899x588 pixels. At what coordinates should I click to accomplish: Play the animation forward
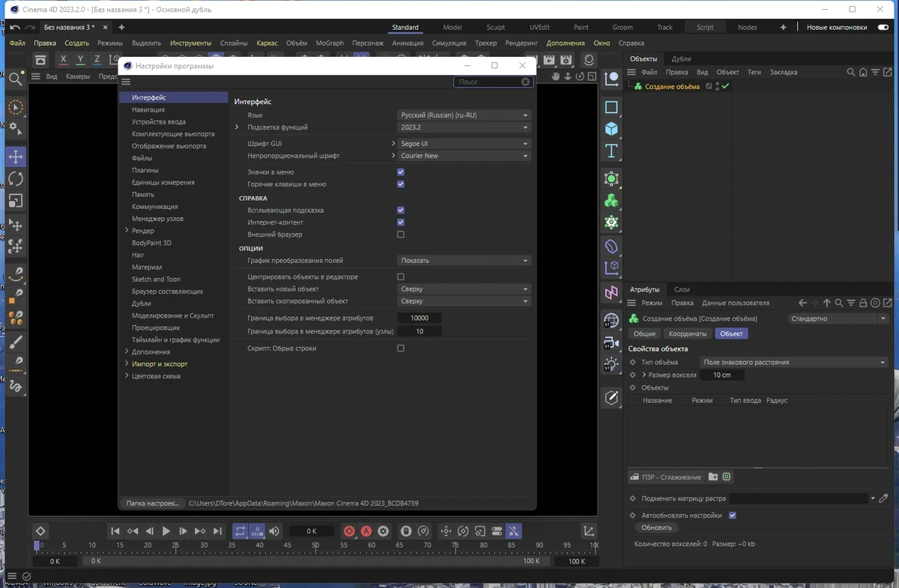166,531
